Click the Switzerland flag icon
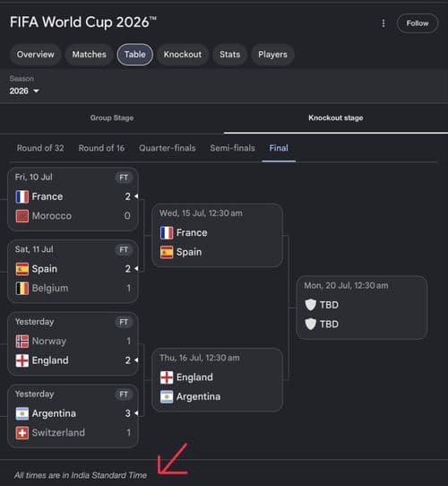Viewport: 448px width, 486px height. click(22, 433)
